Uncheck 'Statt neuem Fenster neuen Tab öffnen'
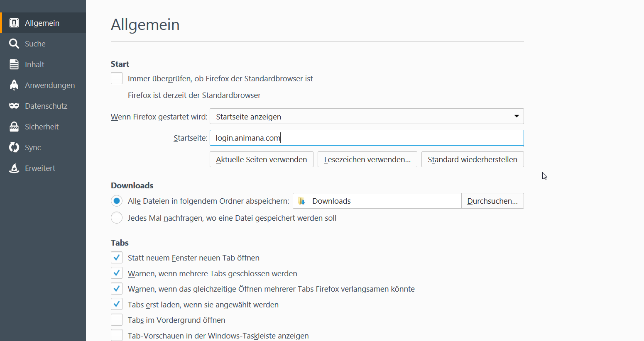This screenshot has height=341, width=644. [117, 258]
